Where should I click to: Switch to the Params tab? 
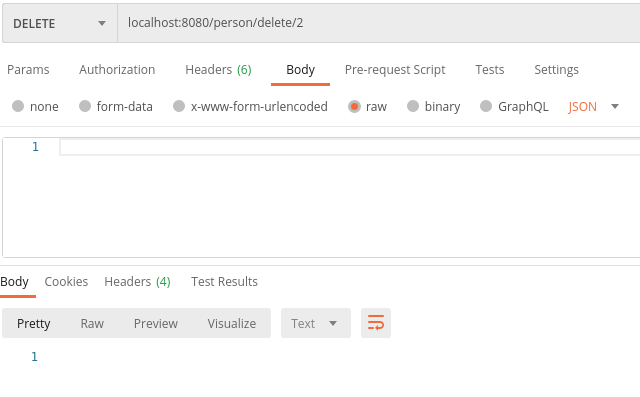pyautogui.click(x=28, y=70)
